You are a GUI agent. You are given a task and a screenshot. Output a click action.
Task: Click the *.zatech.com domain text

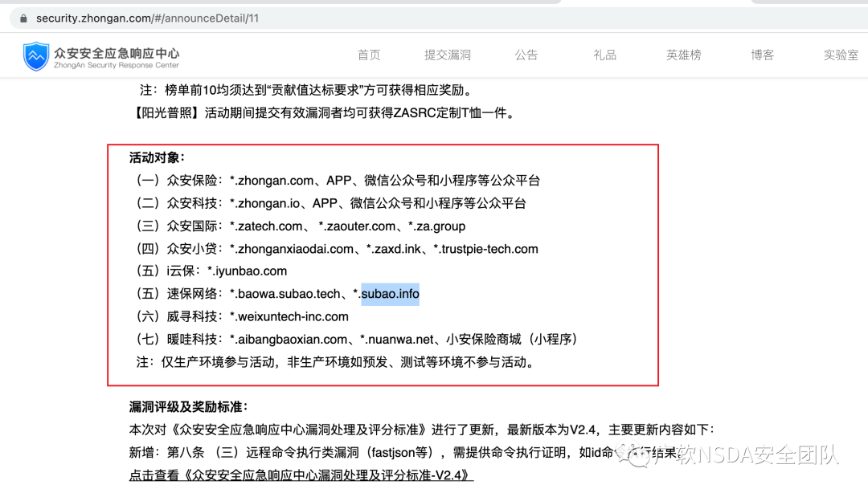(x=266, y=226)
